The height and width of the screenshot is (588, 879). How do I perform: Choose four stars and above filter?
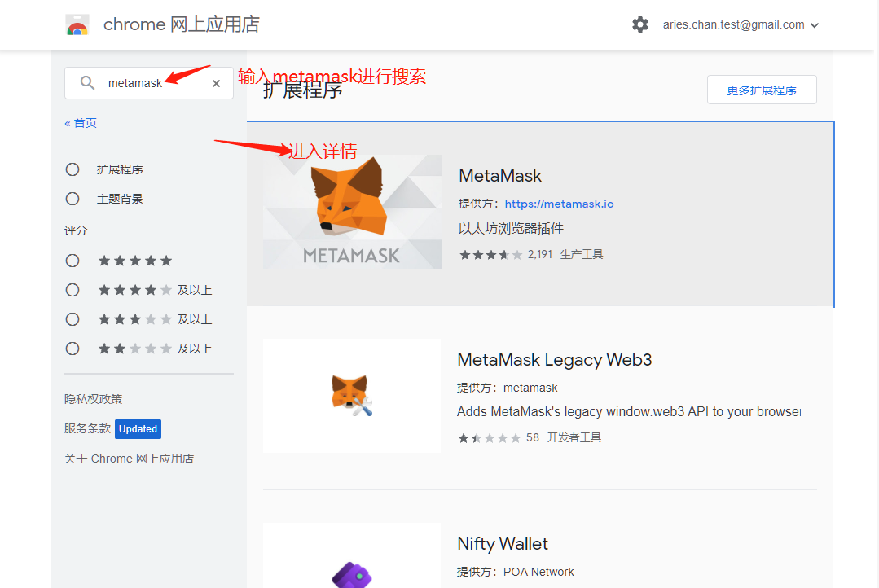click(73, 290)
